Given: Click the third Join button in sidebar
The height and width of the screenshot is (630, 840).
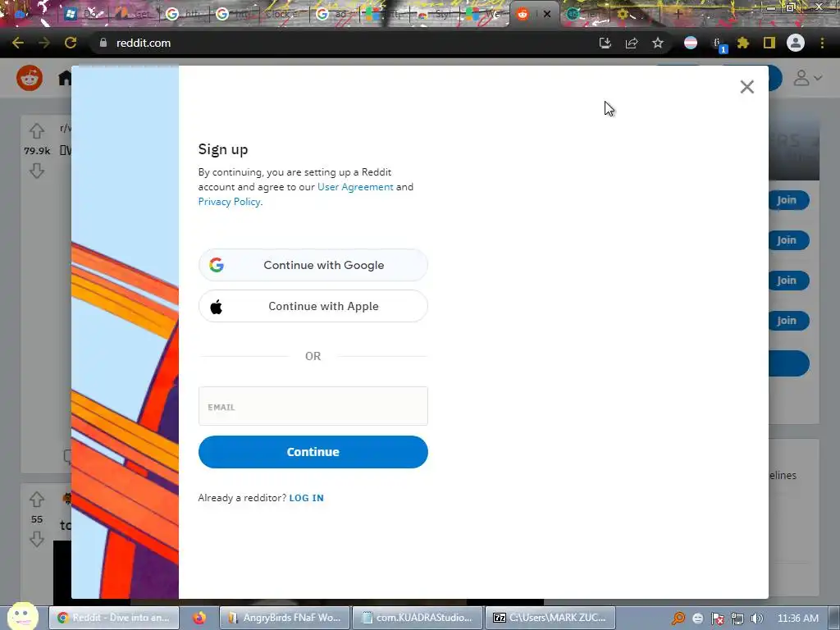Looking at the screenshot, I should [x=787, y=281].
